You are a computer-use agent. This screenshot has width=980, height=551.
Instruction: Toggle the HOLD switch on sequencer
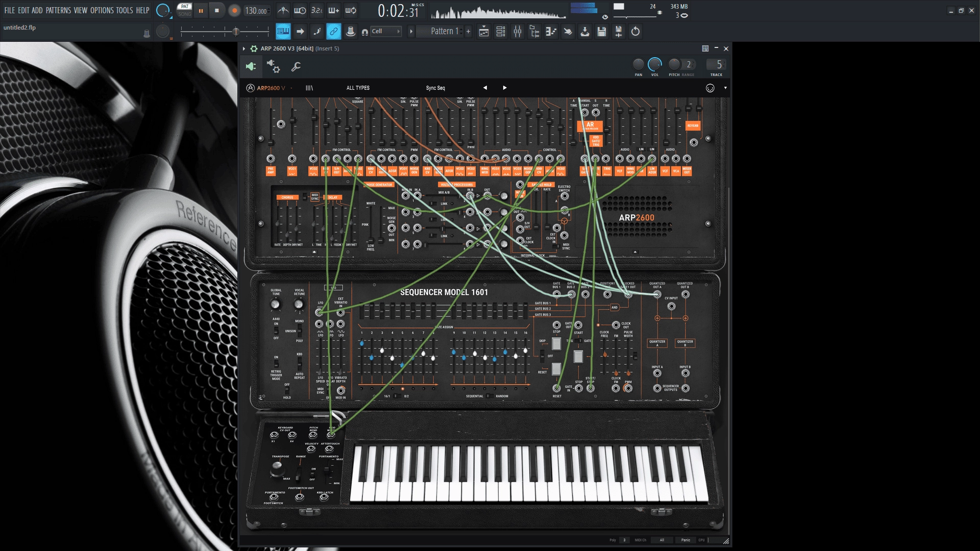(287, 390)
